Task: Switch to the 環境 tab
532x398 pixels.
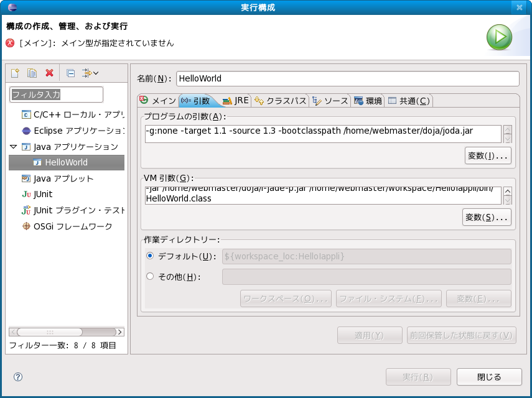Action: coord(368,101)
